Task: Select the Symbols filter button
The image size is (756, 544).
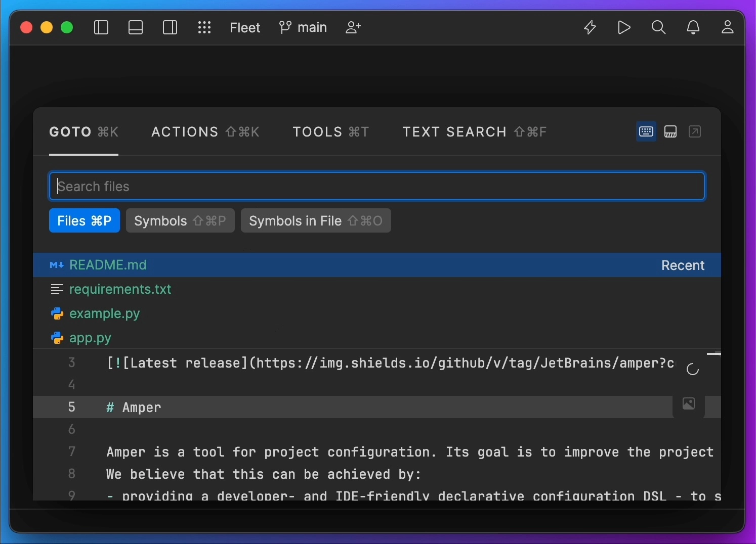Action: [x=180, y=221]
